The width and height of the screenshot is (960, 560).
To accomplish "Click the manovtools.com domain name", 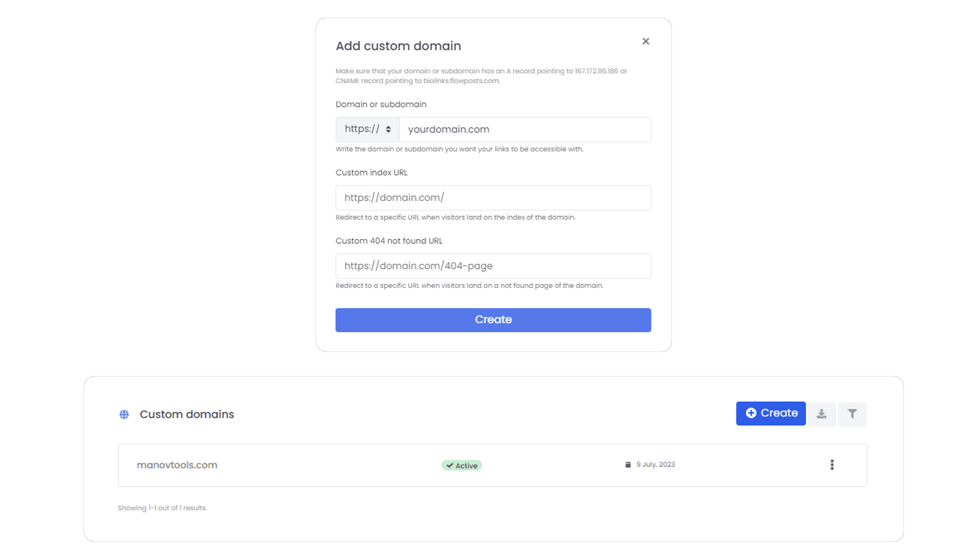I will click(x=177, y=465).
